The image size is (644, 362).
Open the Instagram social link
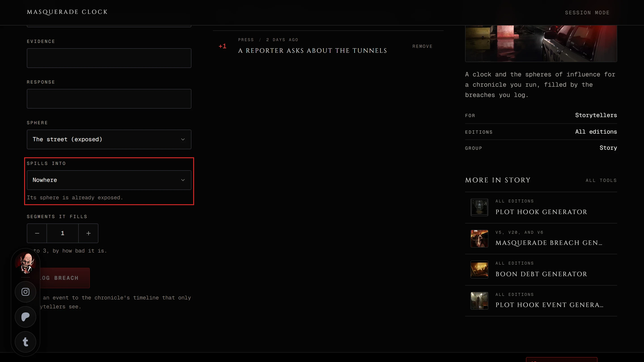(x=25, y=292)
